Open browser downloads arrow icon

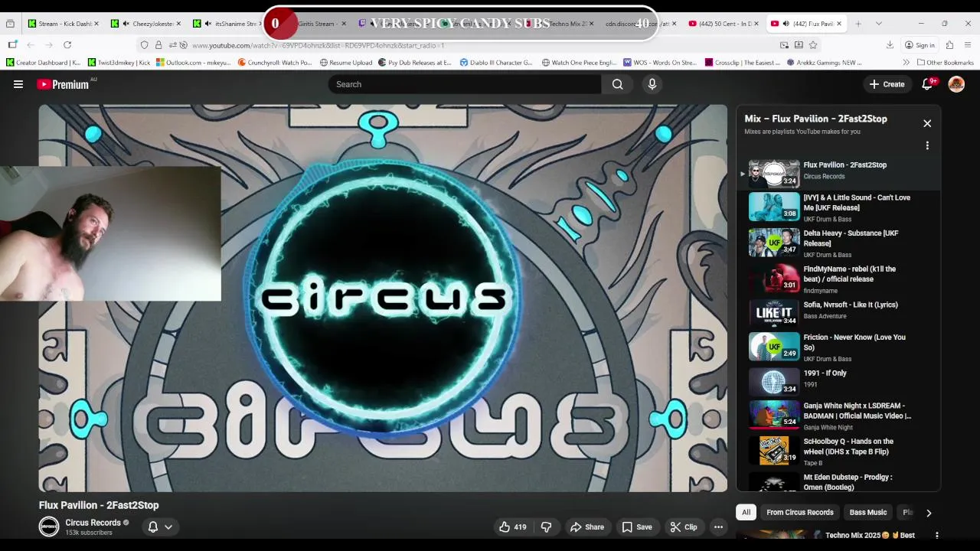click(890, 45)
